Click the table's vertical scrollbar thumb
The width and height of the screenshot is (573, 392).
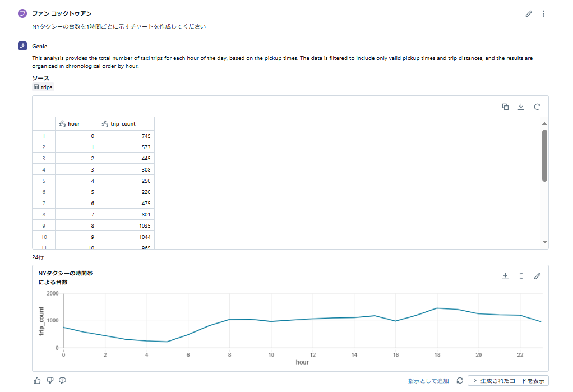coord(544,155)
